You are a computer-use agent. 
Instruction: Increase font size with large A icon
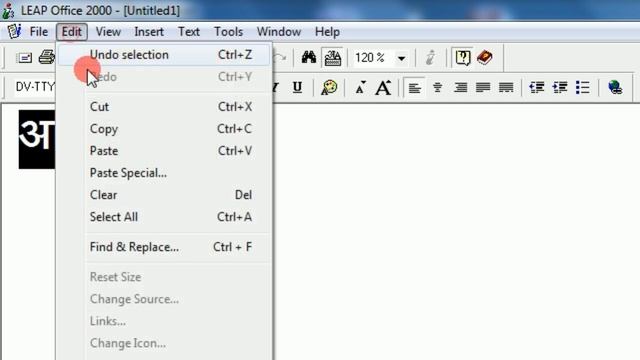tap(383, 88)
